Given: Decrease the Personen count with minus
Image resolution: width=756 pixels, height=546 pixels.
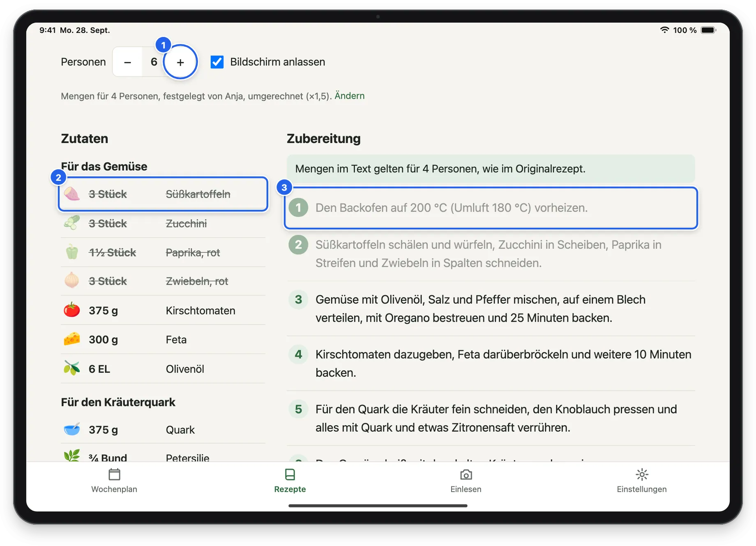Looking at the screenshot, I should pos(127,62).
